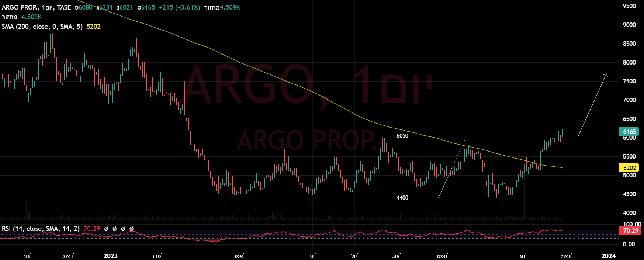Viewport: 644px width, 260px height.
Task: Click price axis label 6500
Action: tap(629, 119)
